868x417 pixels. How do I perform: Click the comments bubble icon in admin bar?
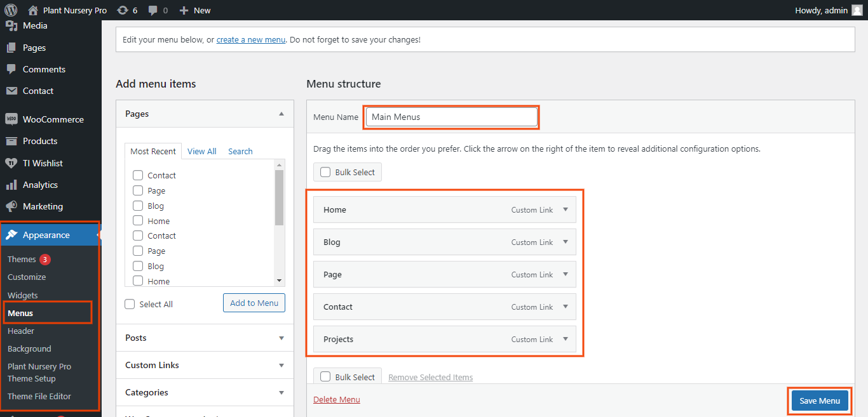click(x=153, y=10)
